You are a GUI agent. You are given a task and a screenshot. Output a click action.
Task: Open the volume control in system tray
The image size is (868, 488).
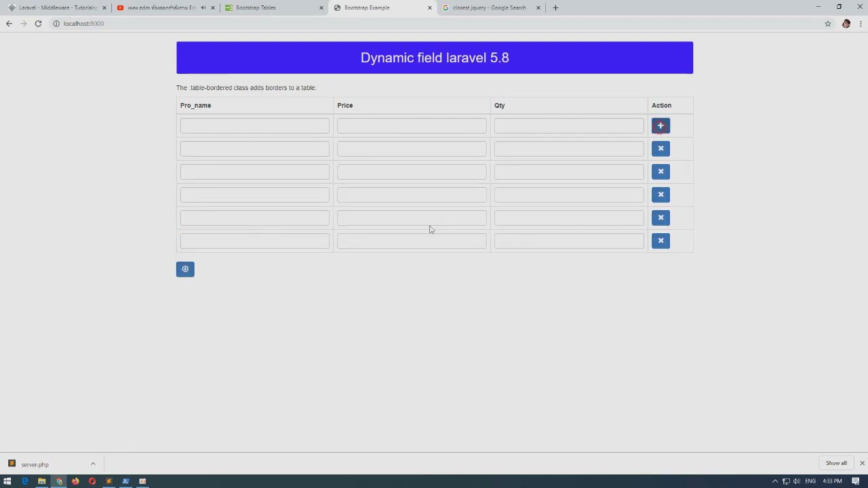(796, 481)
